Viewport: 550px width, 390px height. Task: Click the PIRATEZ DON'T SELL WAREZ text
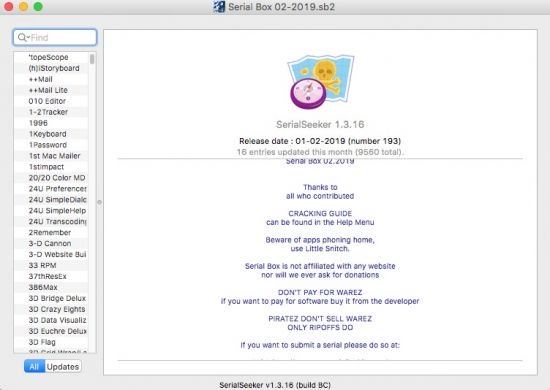(320, 318)
